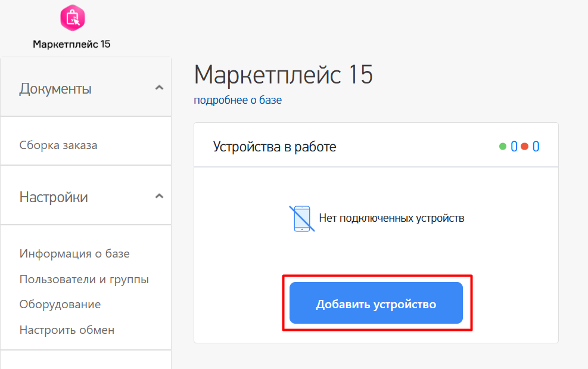Image resolution: width=588 pixels, height=369 pixels.
Task: Click the chevron next to Документы
Action: click(159, 87)
